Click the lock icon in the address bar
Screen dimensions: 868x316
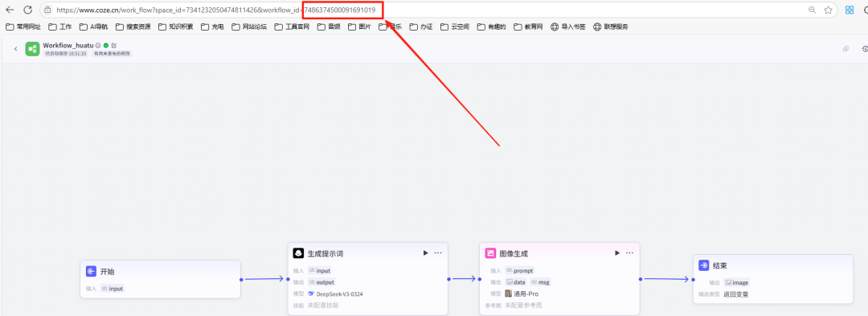coord(48,10)
